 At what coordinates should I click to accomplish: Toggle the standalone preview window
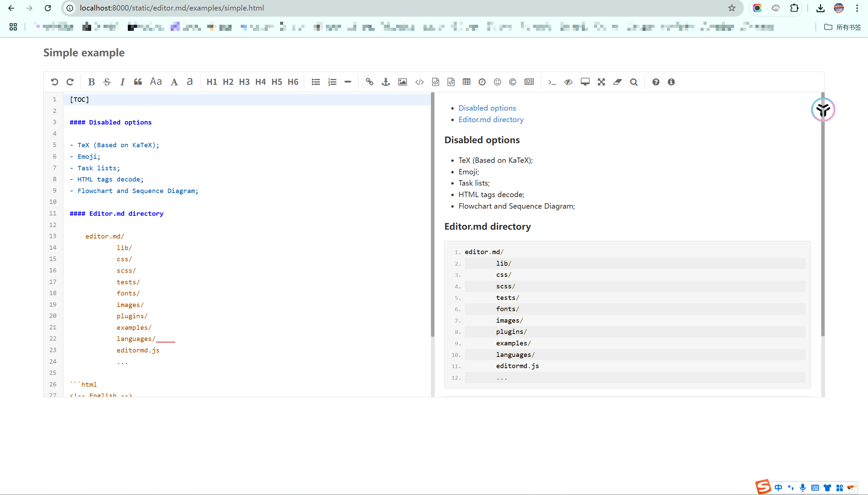585,81
